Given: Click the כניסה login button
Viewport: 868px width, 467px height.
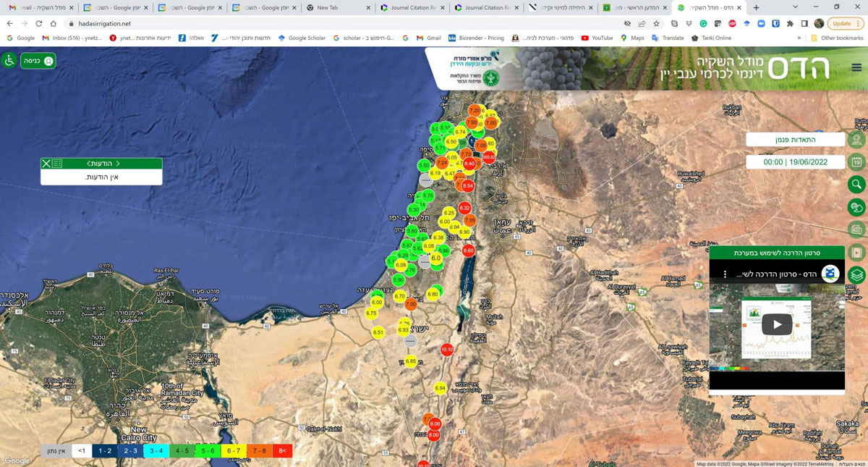Looking at the screenshot, I should click(x=38, y=61).
